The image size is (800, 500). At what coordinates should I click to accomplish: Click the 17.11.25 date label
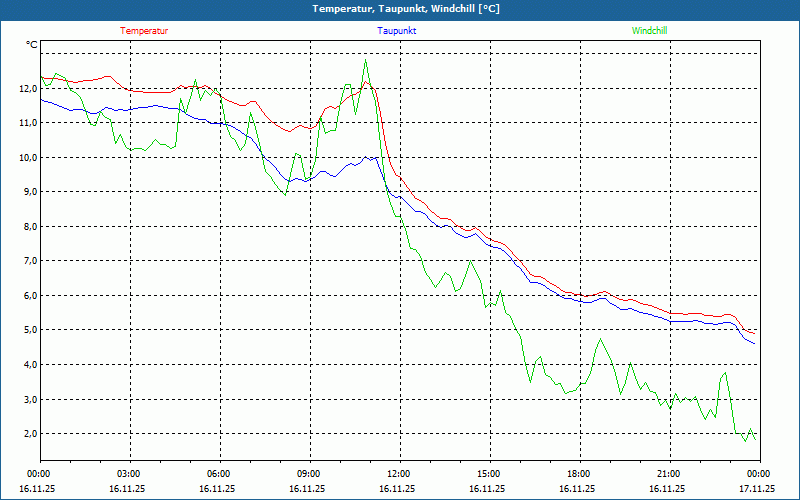757,489
